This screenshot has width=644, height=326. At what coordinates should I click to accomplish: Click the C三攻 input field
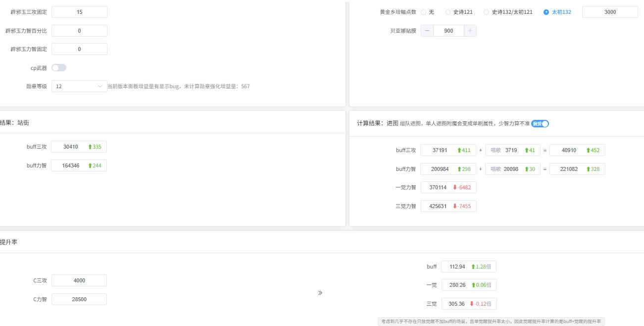pyautogui.click(x=79, y=280)
